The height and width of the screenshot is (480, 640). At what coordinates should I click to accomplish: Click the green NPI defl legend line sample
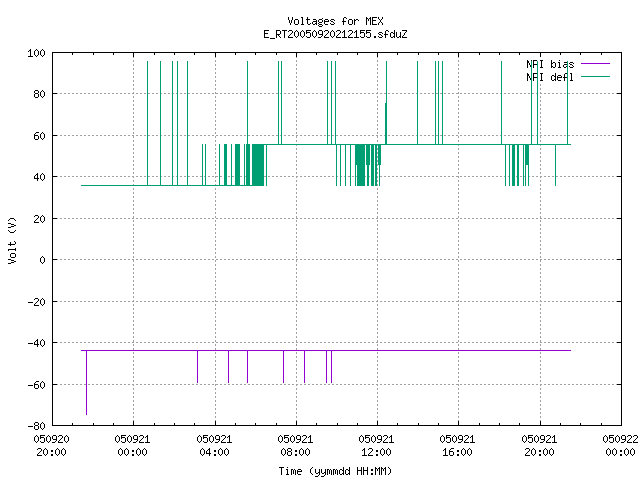(x=595, y=76)
